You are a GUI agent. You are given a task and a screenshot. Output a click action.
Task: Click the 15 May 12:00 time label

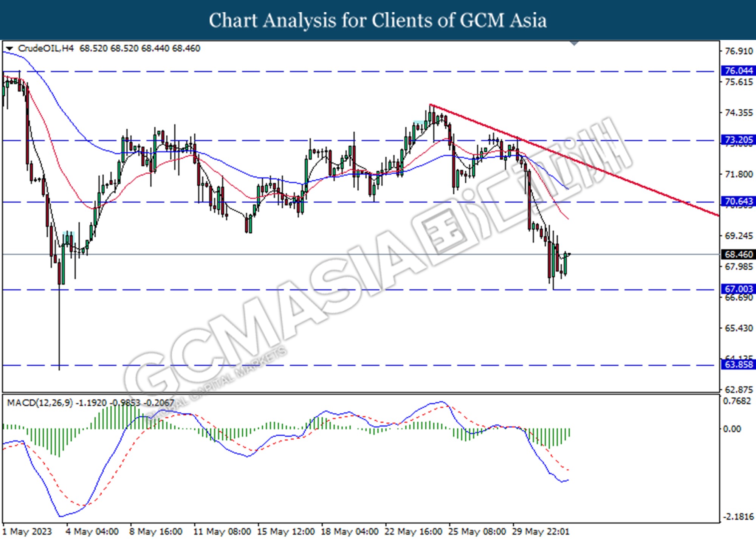pos(286,532)
